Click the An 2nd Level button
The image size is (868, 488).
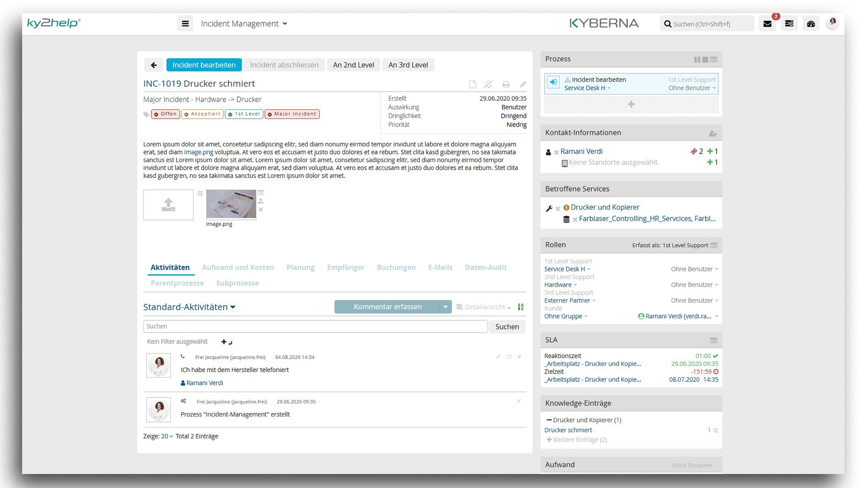pos(354,65)
